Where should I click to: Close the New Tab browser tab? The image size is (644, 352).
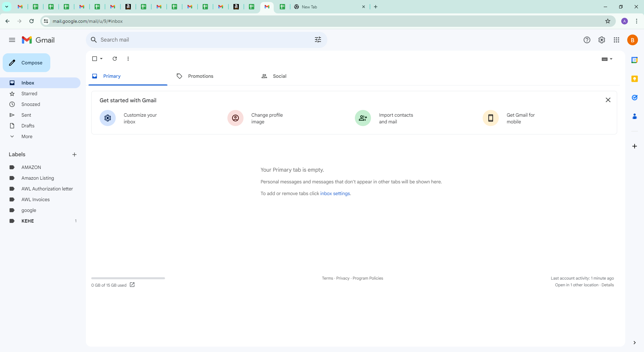pos(364,7)
